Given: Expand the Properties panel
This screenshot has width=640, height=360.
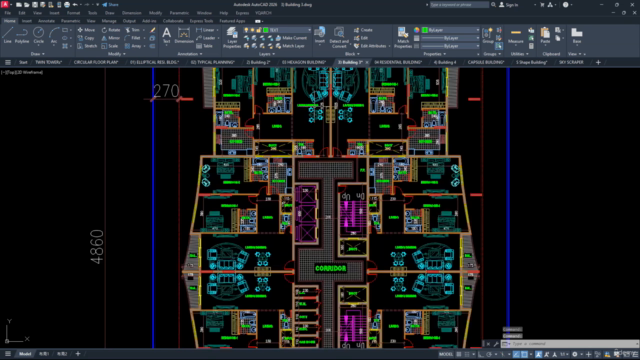Looking at the screenshot, I should click(x=435, y=54).
